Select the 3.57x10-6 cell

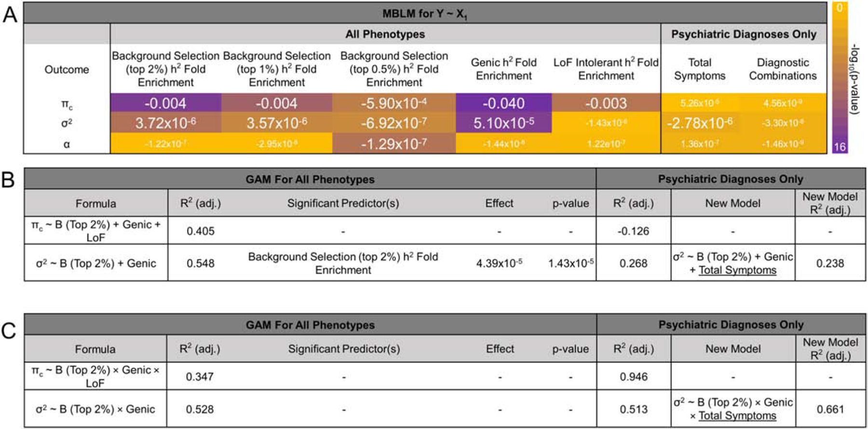(x=277, y=123)
